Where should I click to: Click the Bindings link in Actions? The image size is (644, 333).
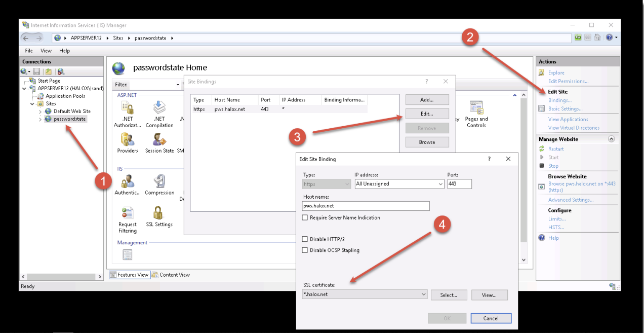pos(559,100)
